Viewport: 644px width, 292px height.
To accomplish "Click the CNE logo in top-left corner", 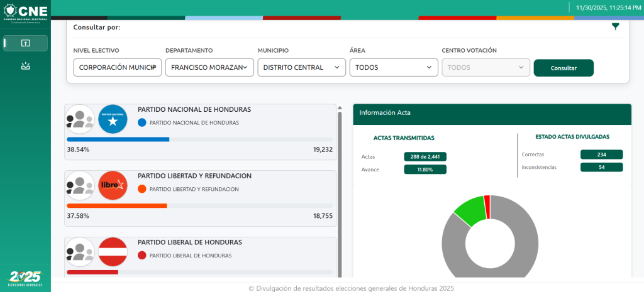I will click(x=25, y=13).
